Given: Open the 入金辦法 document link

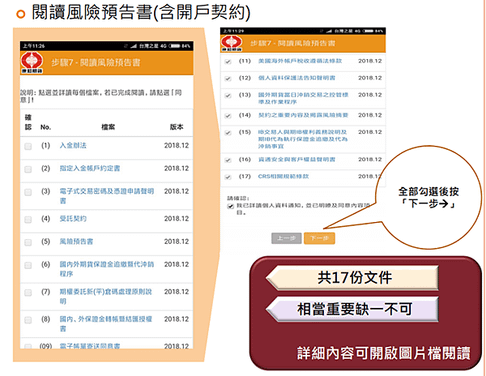Looking at the screenshot, I should click(73, 145).
